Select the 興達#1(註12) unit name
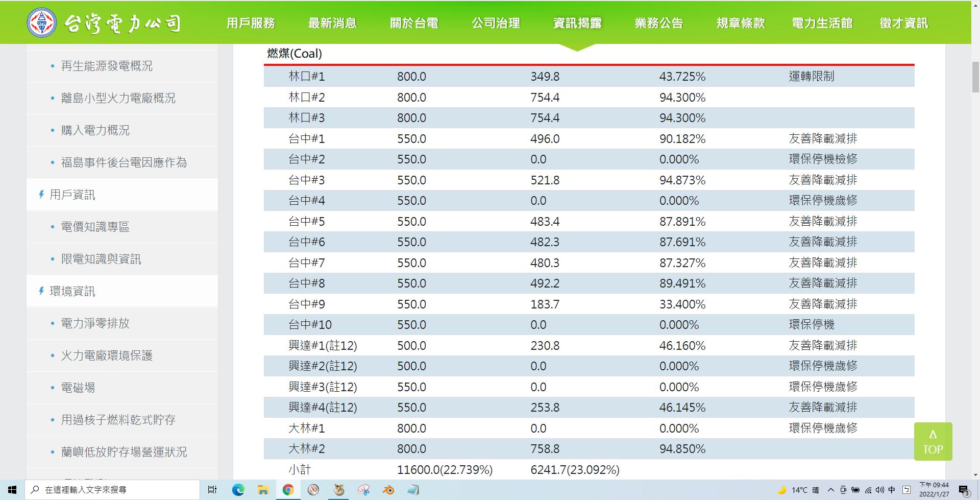This screenshot has width=980, height=500. click(323, 346)
